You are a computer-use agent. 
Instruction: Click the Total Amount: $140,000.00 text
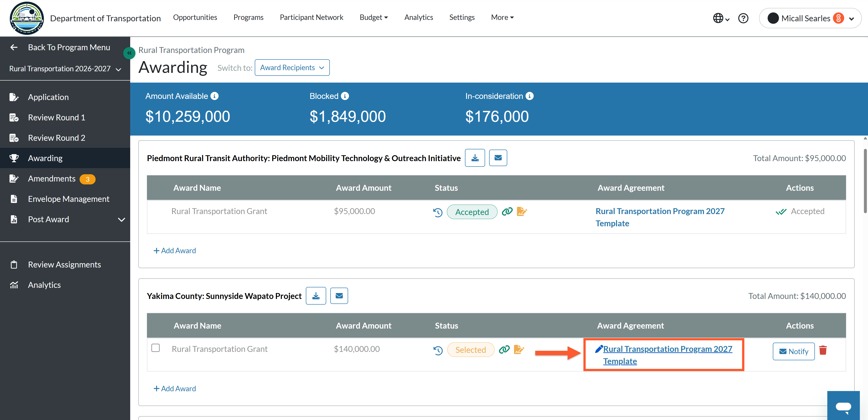point(797,296)
